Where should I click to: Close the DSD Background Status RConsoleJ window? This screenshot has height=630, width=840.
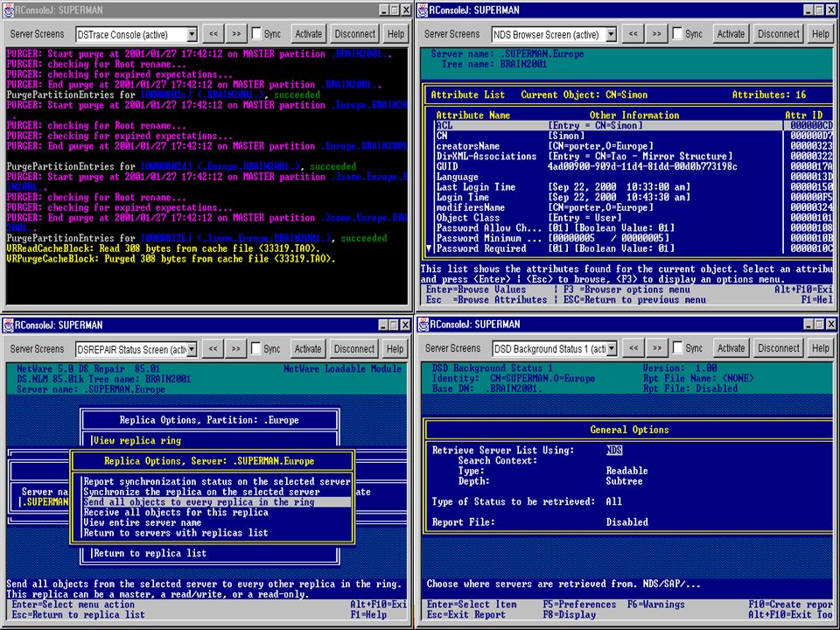pyautogui.click(x=830, y=324)
